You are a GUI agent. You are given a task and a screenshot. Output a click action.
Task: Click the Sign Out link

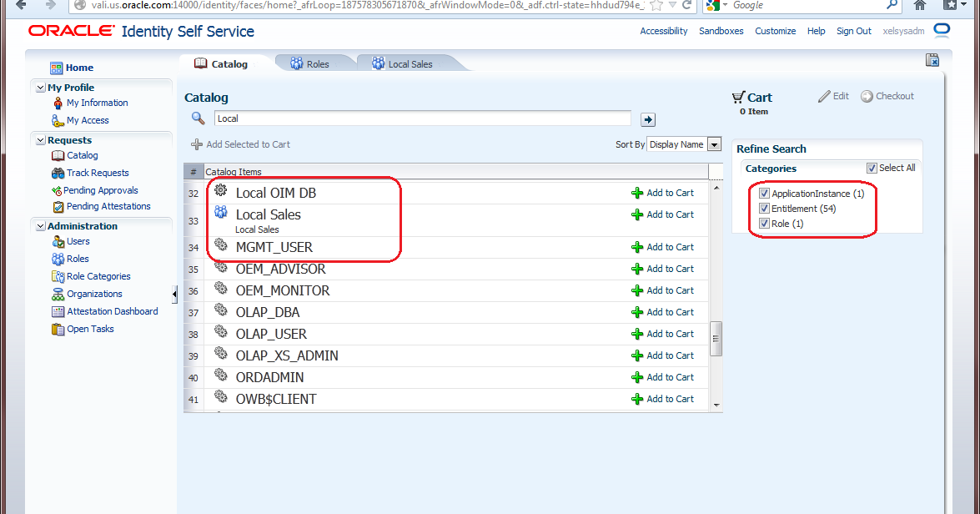(x=853, y=31)
